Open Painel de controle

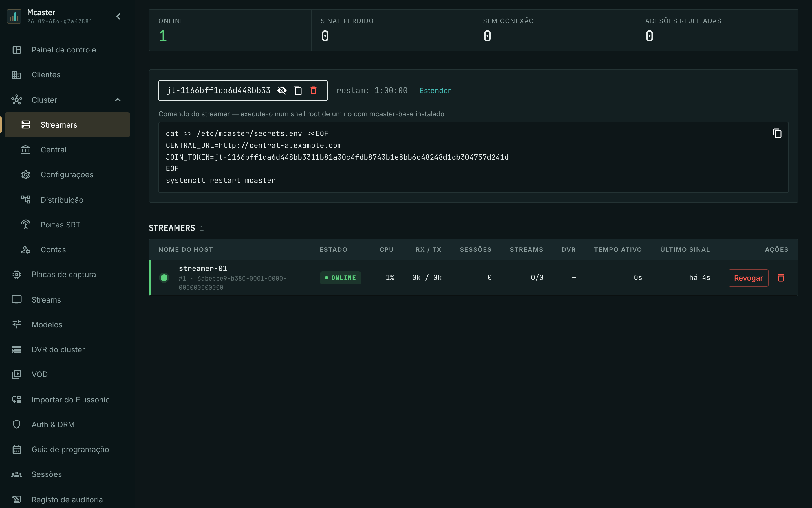pyautogui.click(x=67, y=50)
